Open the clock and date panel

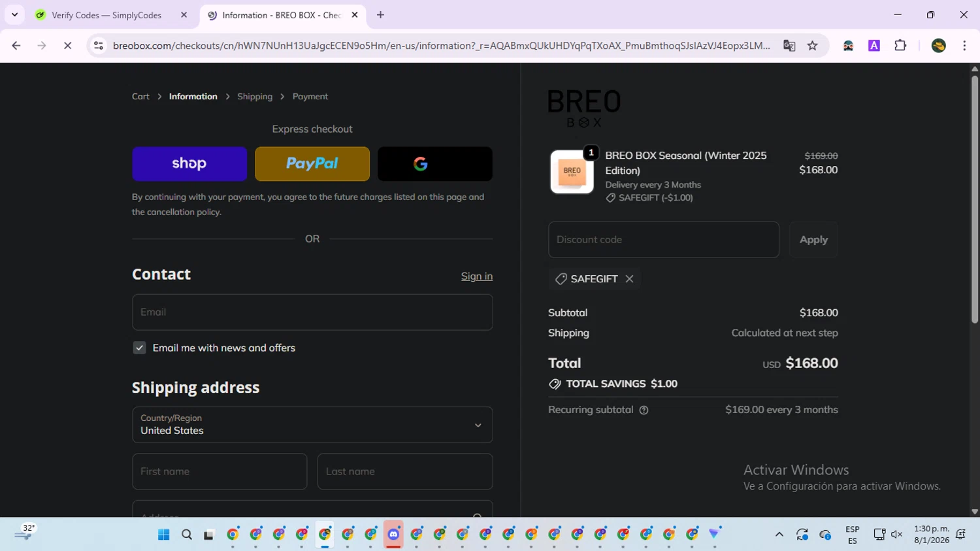coord(931,535)
